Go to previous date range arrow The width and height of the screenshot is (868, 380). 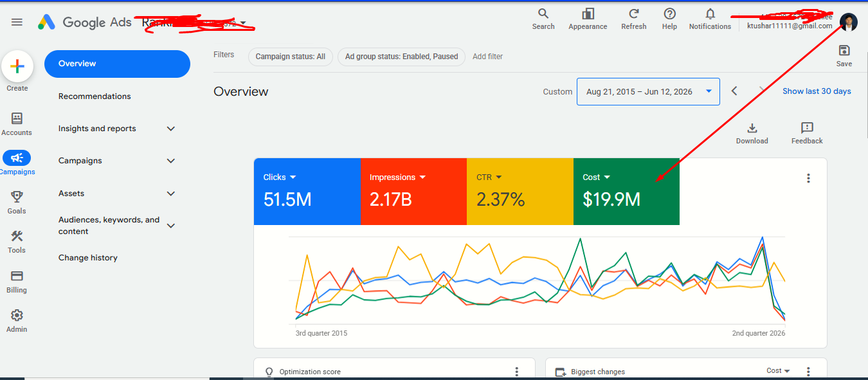pos(734,91)
